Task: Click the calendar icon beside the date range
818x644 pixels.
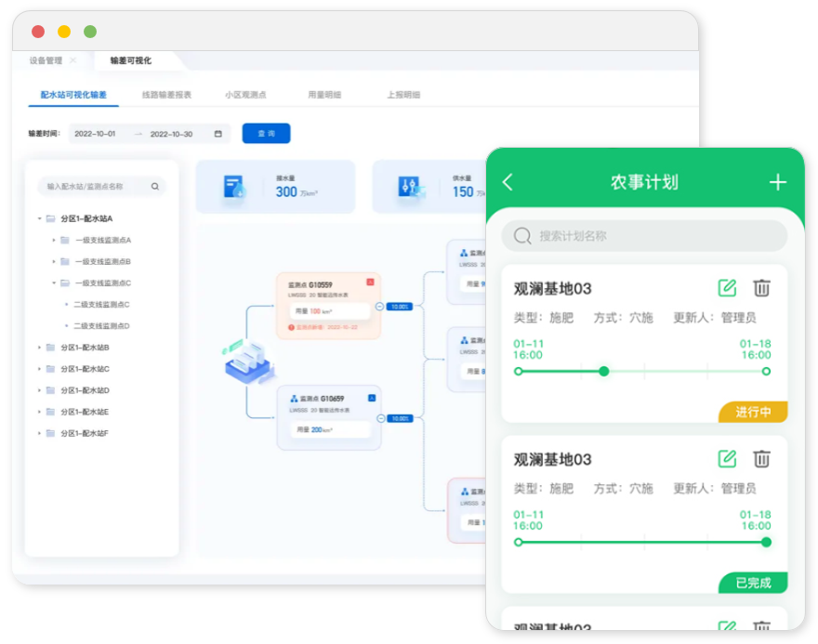Action: (216, 133)
